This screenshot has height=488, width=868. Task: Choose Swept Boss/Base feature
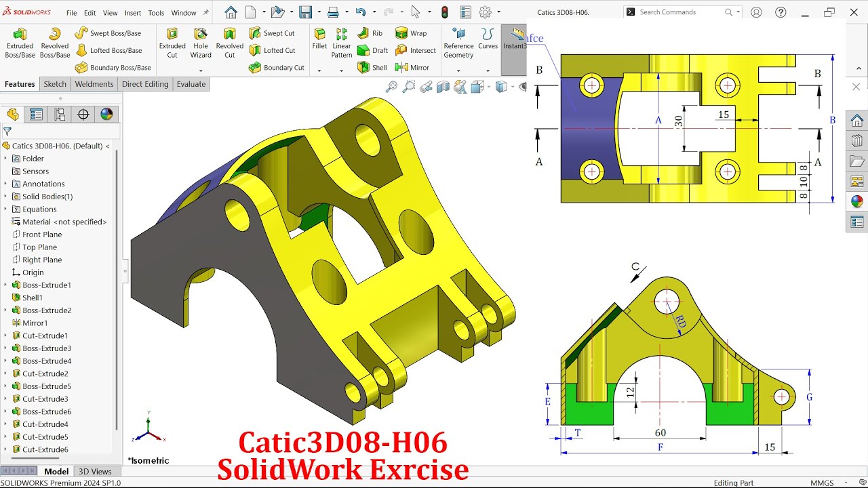(108, 33)
